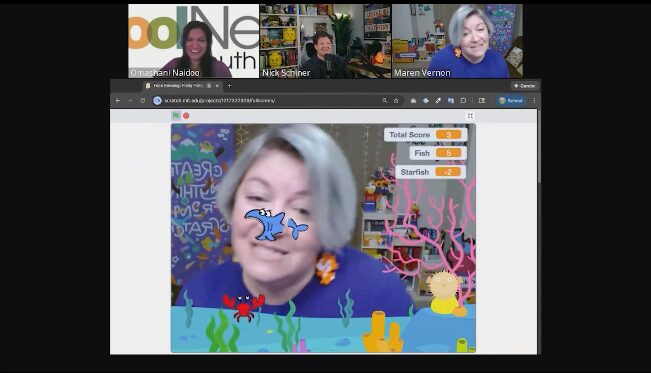Screen dimensions: 651x373
Task: Open the Chrome three-dot menu
Action: [534, 101]
